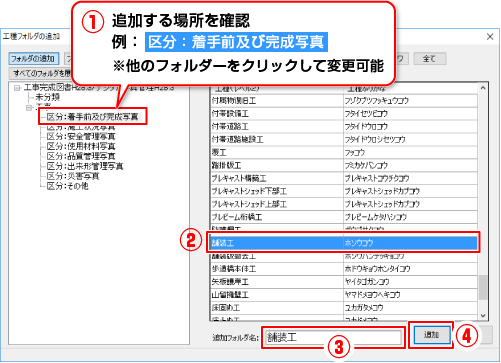This screenshot has height=363, width=501.
Task: Select 区分:出来形管理写真 folder
Action: point(85,166)
